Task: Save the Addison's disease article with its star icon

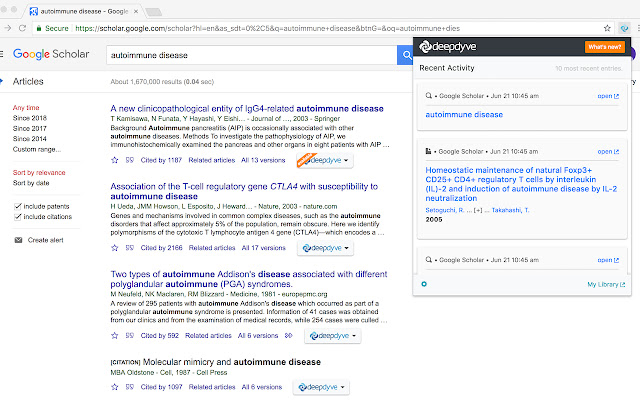Action: 115,336
